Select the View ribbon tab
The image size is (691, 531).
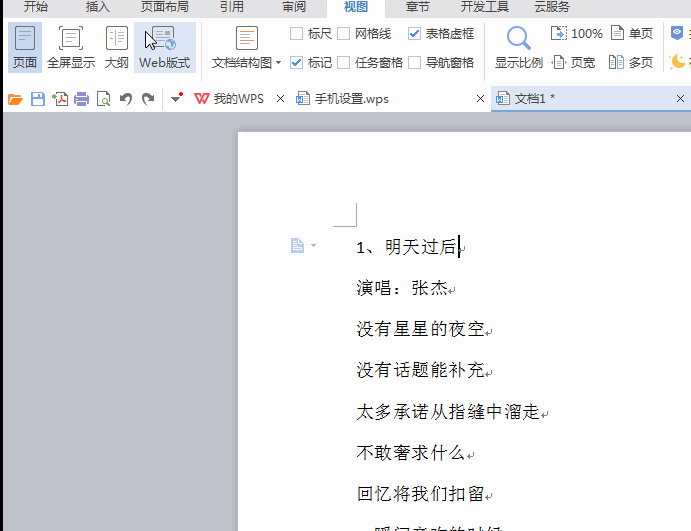click(356, 7)
